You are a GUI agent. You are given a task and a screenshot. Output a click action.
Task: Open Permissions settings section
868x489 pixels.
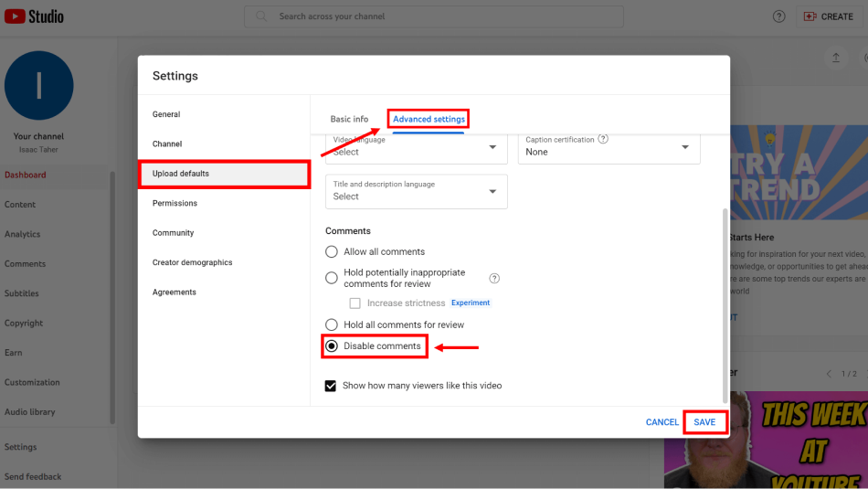coord(224,203)
